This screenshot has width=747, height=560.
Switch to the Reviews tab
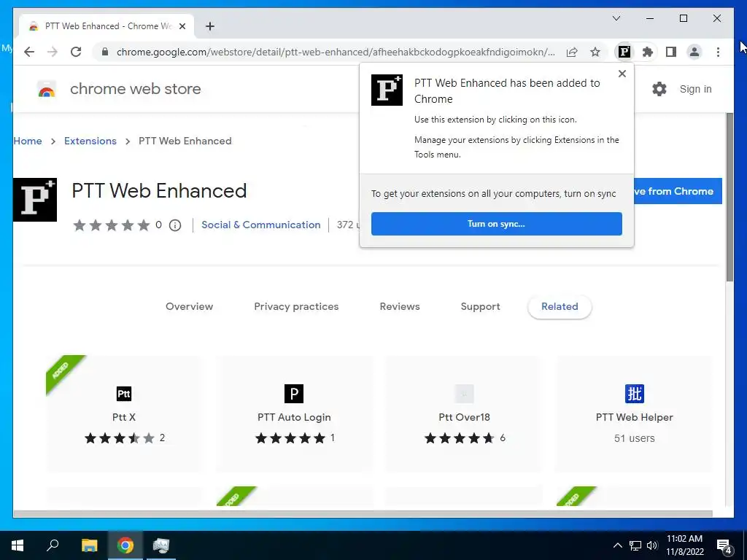pos(399,307)
